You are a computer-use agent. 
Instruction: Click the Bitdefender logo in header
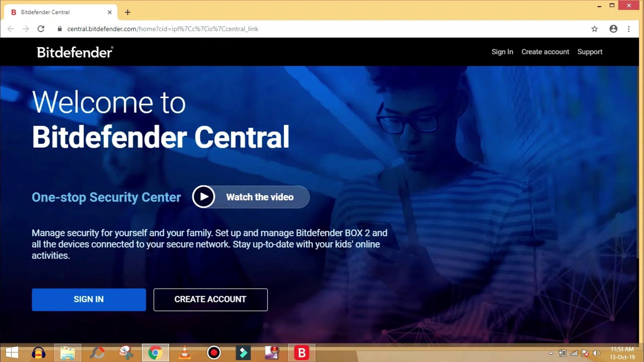[x=75, y=52]
